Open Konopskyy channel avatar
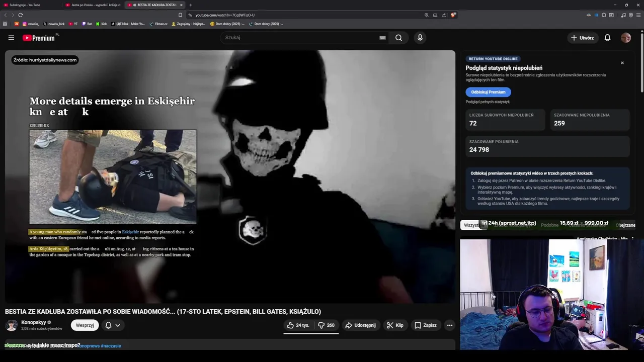The image size is (644, 362). pos(11,325)
